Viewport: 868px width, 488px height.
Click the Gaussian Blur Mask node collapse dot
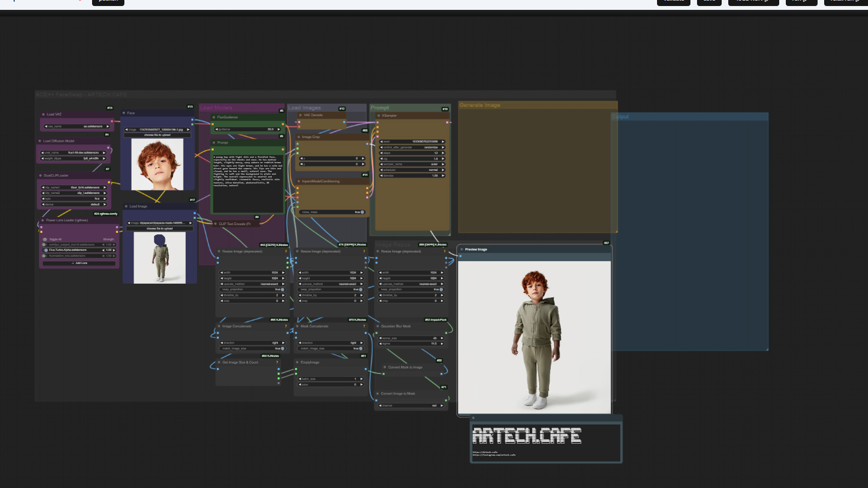click(x=377, y=326)
